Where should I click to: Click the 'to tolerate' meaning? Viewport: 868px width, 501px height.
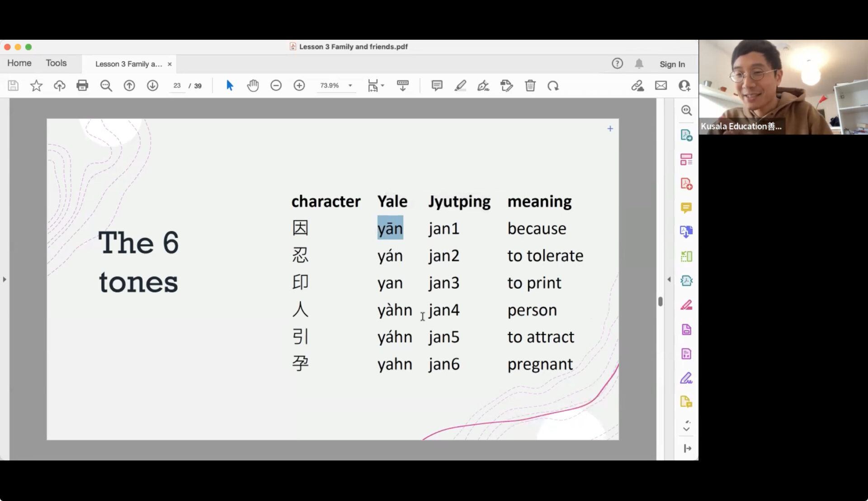[x=545, y=256]
